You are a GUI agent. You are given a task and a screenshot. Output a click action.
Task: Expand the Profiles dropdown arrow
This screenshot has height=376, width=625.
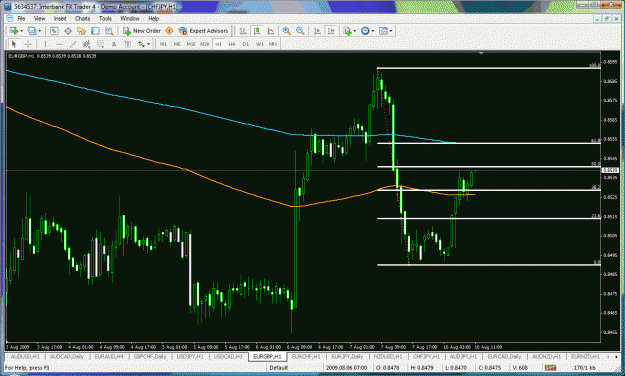[x=39, y=31]
